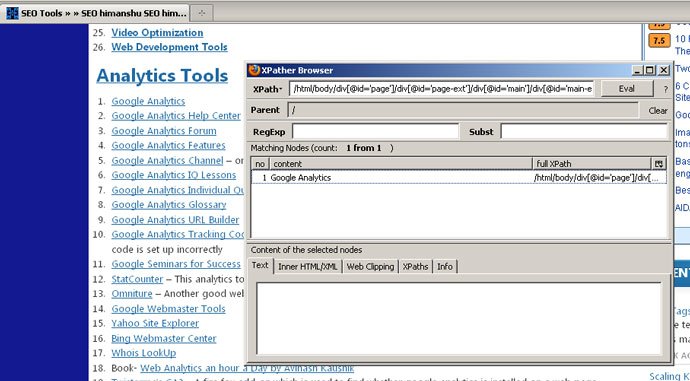
Task: Open the Web Development Tools link
Action: 169,47
